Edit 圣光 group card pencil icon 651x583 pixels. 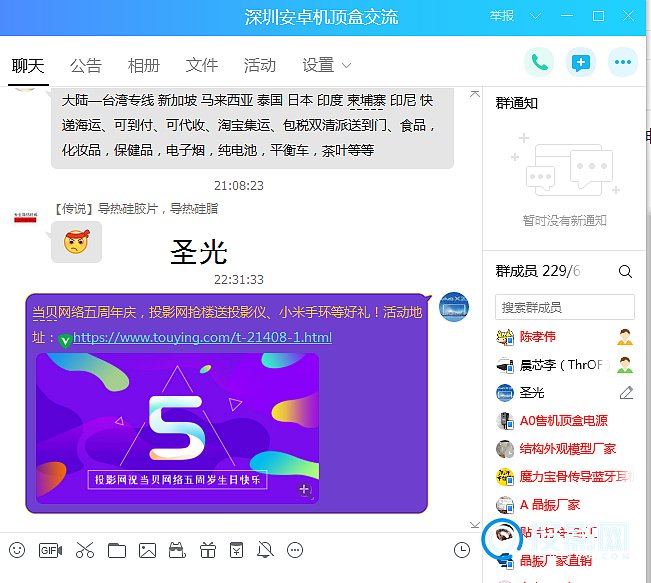pos(626,393)
